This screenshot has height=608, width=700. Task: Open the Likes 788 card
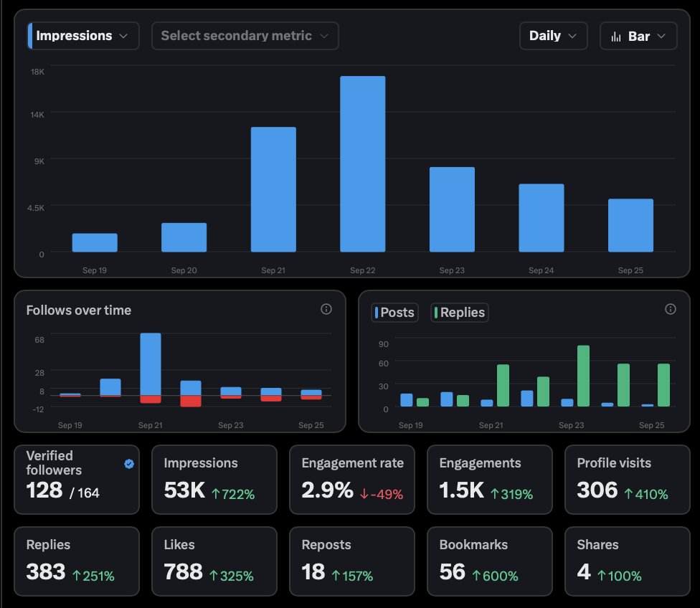(214, 561)
